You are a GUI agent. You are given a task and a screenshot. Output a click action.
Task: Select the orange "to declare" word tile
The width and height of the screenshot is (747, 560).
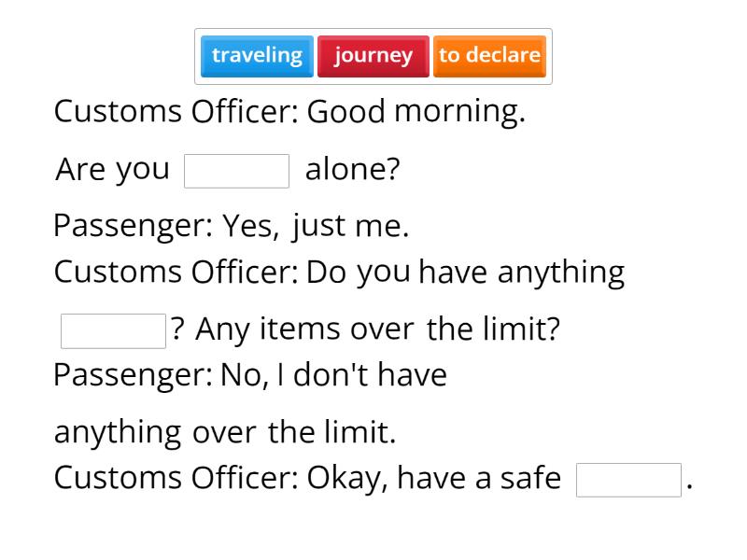point(489,55)
